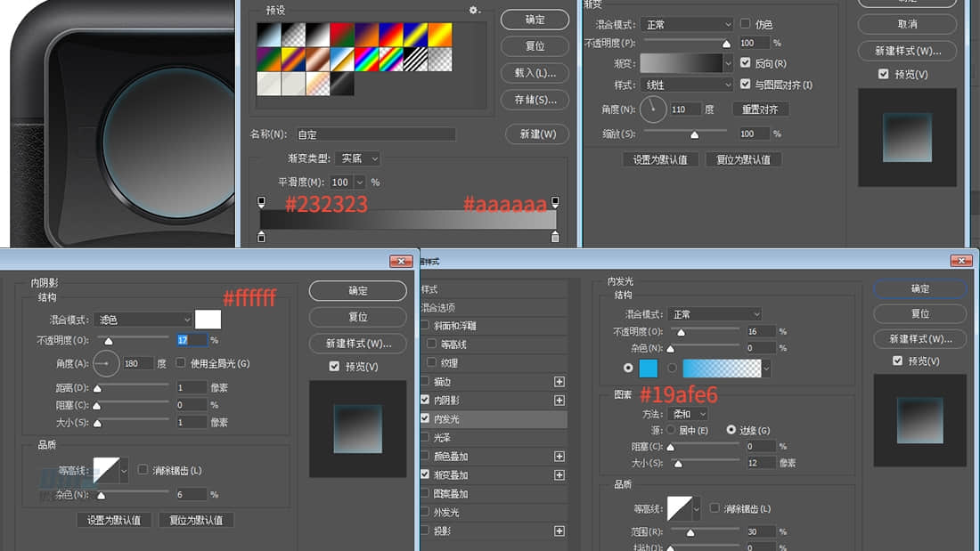The width and height of the screenshot is (980, 551).
Task: Select the 外发光 style row
Action: (494, 512)
